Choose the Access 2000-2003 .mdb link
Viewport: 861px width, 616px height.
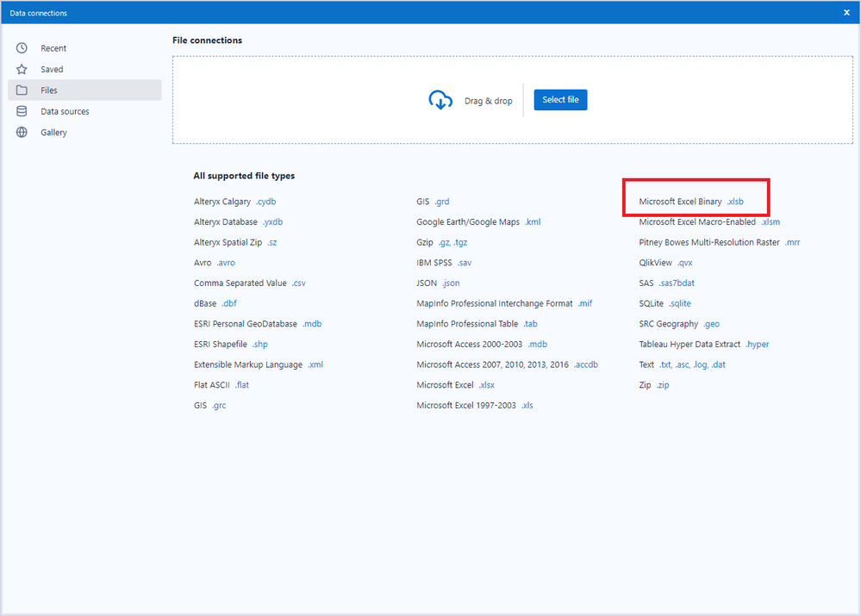[537, 345]
